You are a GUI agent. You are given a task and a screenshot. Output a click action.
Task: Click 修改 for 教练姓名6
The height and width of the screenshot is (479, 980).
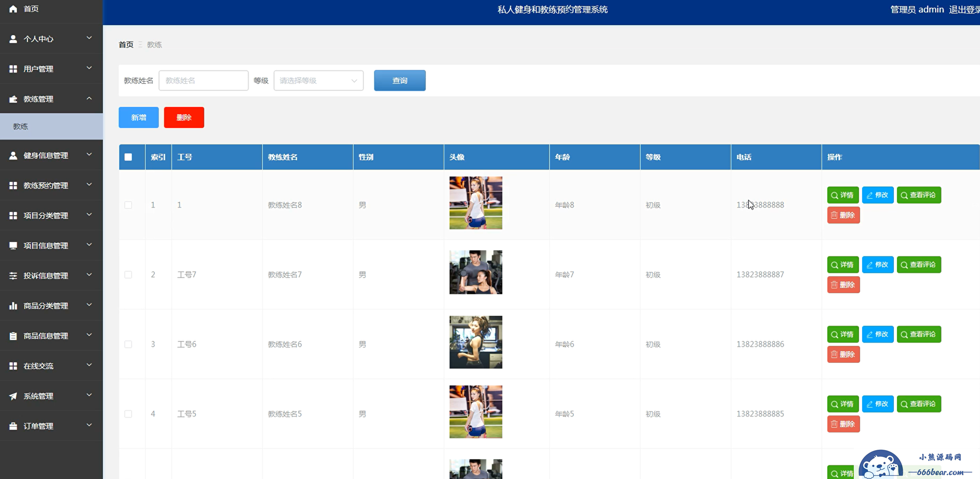point(878,334)
